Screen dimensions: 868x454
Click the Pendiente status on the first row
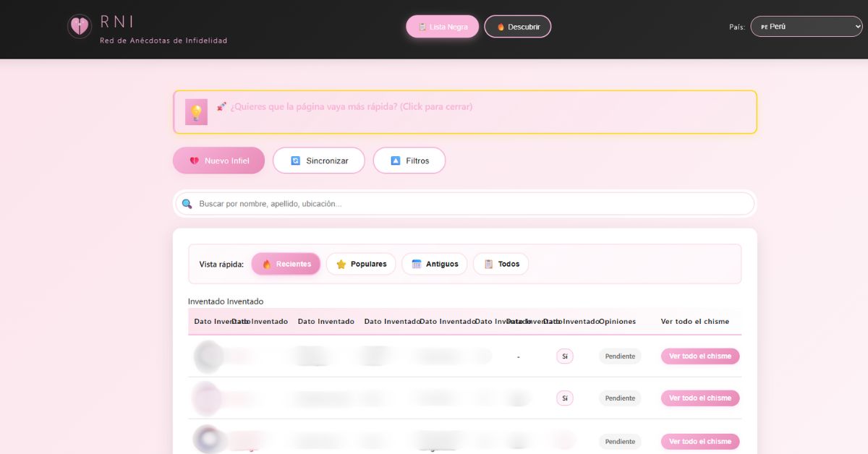619,356
